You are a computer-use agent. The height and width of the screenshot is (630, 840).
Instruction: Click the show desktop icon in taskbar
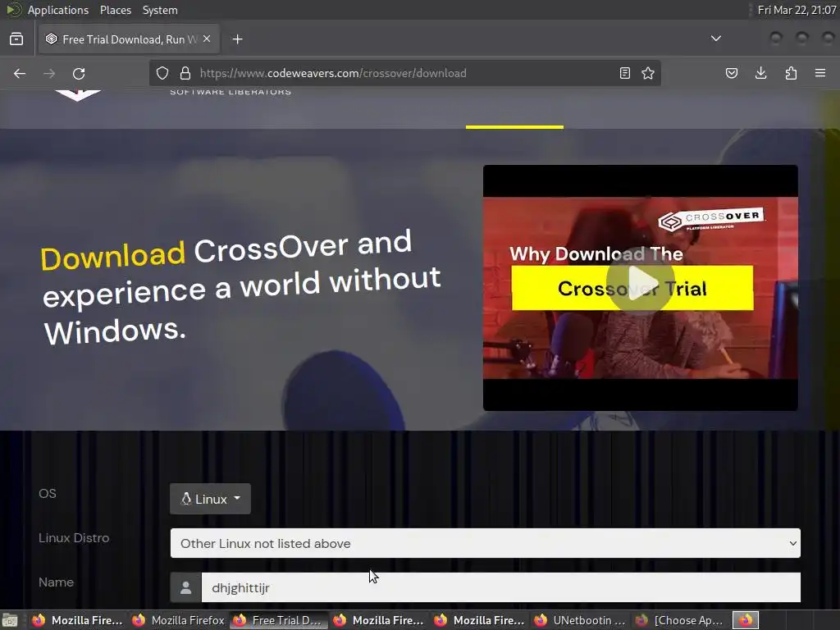pyautogui.click(x=10, y=620)
